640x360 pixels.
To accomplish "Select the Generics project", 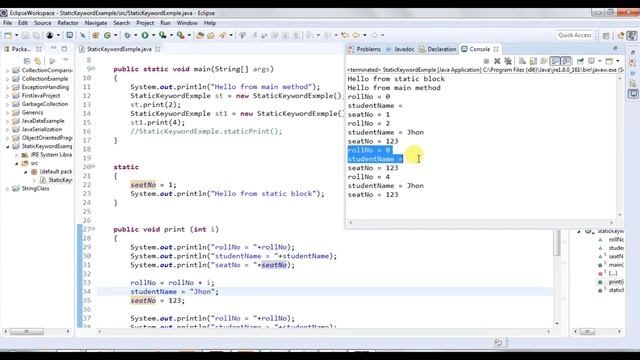I will 32,113.
